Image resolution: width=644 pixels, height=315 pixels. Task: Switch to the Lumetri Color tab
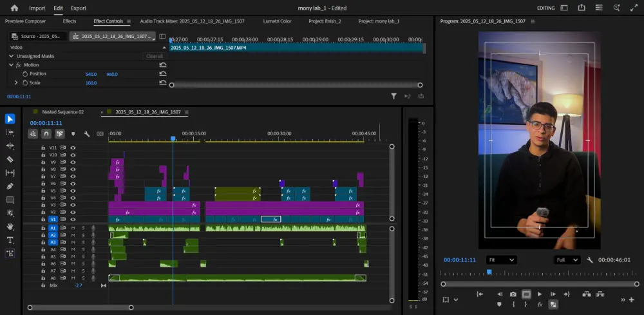pyautogui.click(x=277, y=21)
